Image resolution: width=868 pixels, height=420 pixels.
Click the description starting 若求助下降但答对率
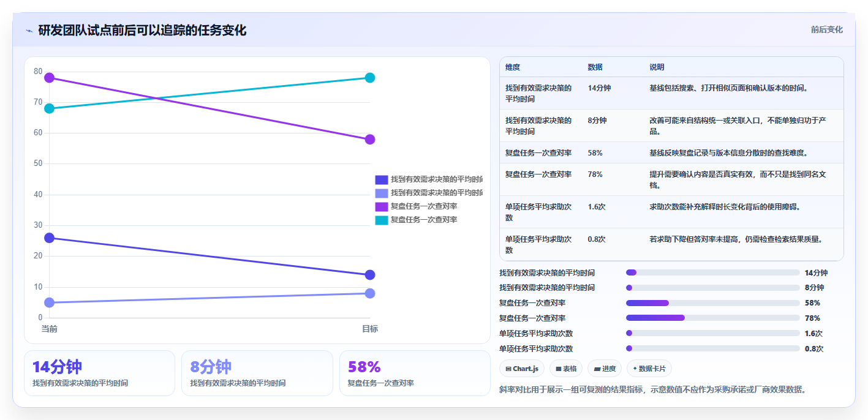(x=735, y=239)
